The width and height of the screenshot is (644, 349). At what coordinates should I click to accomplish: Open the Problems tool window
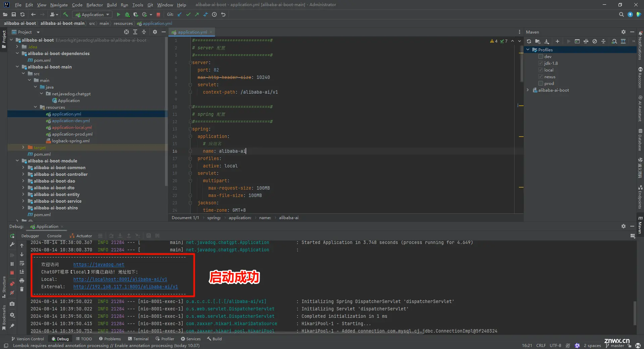coord(110,339)
